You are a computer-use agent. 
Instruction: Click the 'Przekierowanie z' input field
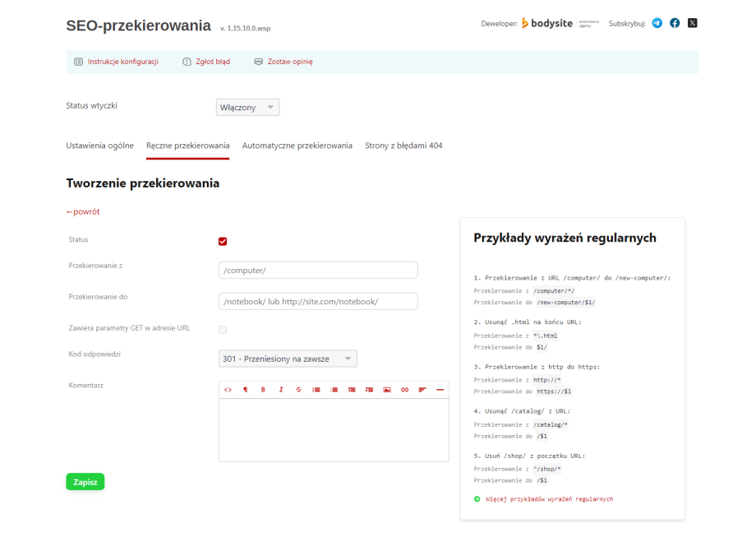[x=318, y=271]
